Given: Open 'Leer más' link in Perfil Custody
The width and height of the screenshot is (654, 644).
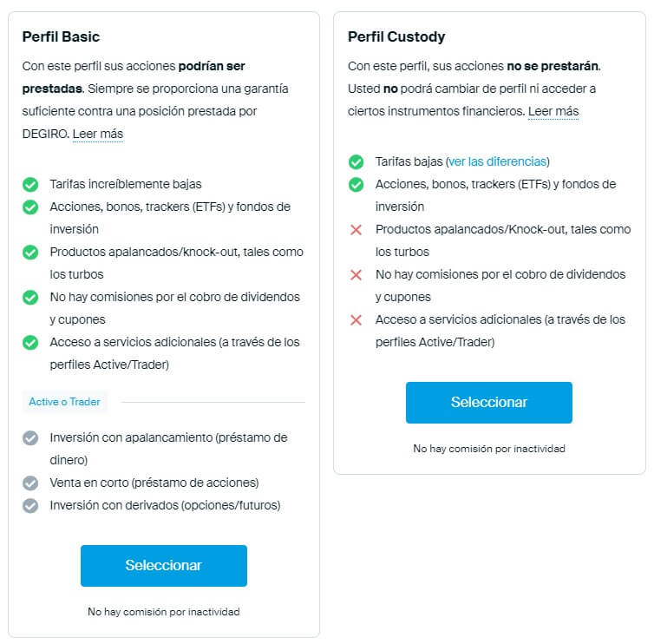Looking at the screenshot, I should pos(553,111).
